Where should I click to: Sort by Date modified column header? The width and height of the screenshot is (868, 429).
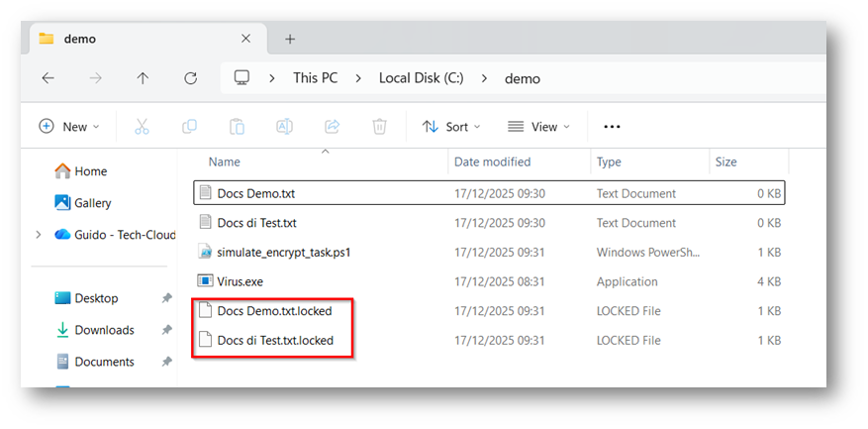[492, 161]
